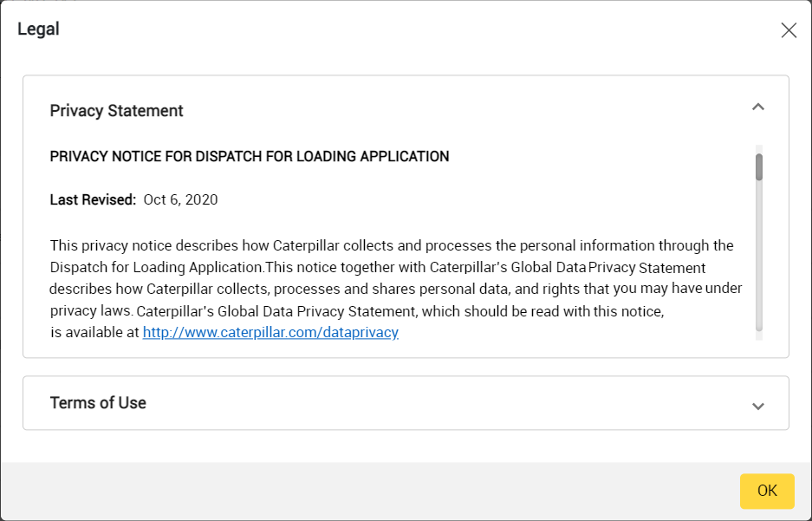The image size is (812, 521).
Task: Expand the Terms of Use chevron
Action: pyautogui.click(x=757, y=406)
